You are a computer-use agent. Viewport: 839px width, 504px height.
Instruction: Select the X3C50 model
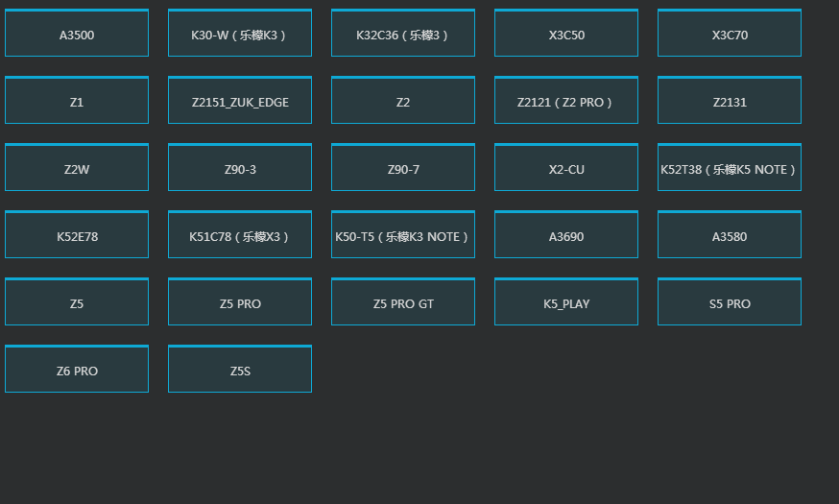pyautogui.click(x=566, y=34)
